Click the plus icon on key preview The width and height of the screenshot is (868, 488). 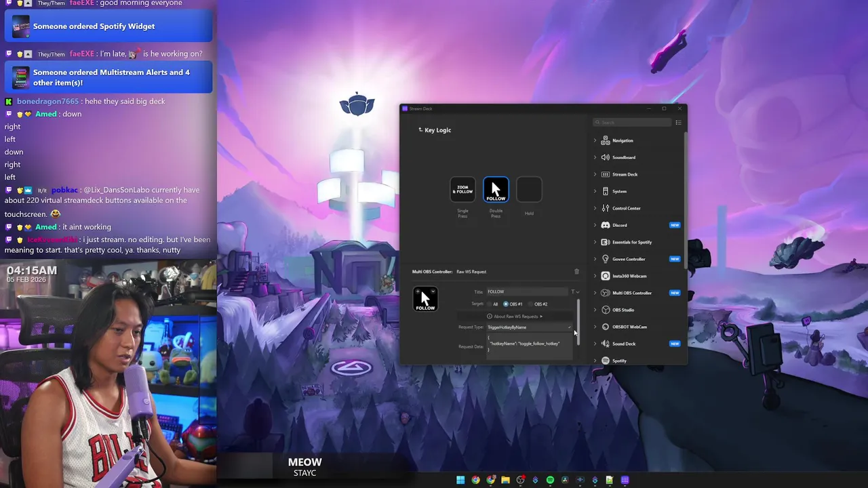417,291
